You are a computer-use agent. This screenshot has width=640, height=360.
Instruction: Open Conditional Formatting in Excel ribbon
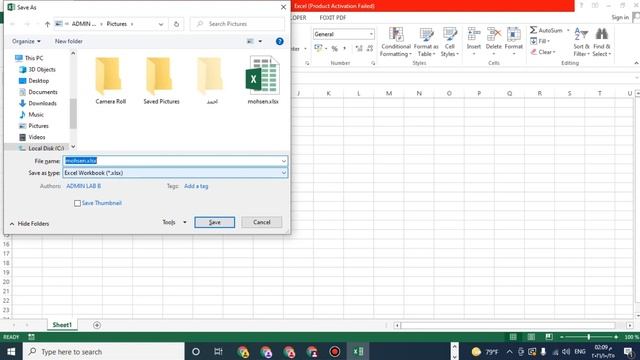pos(396,42)
